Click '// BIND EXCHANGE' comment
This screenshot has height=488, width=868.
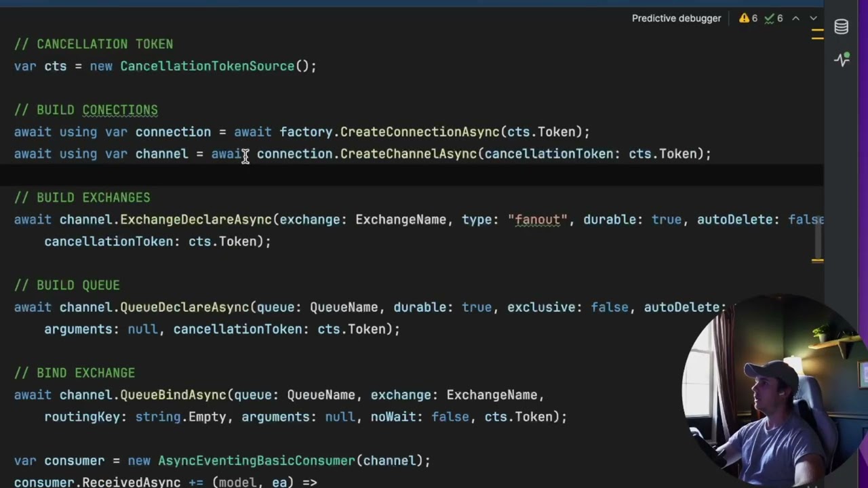pos(75,373)
